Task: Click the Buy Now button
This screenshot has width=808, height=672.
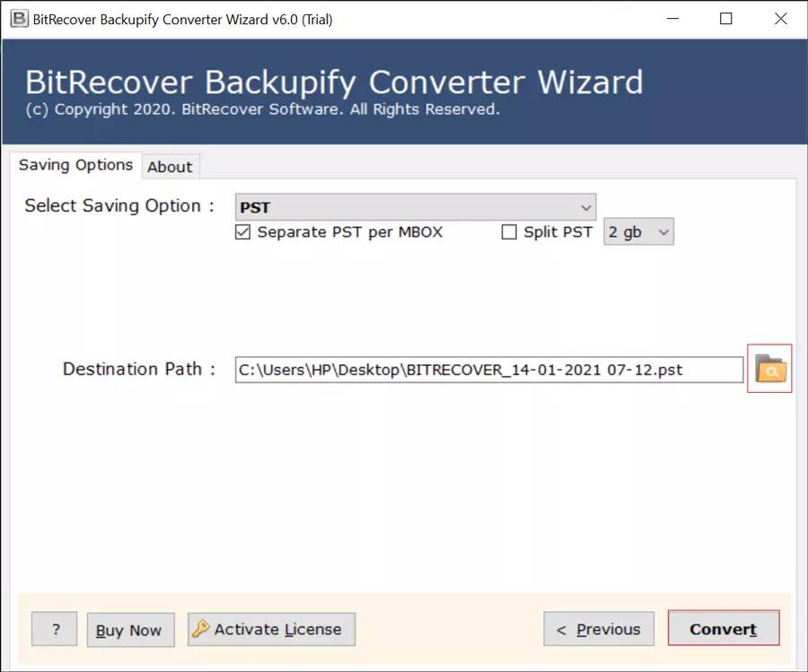Action: click(130, 629)
